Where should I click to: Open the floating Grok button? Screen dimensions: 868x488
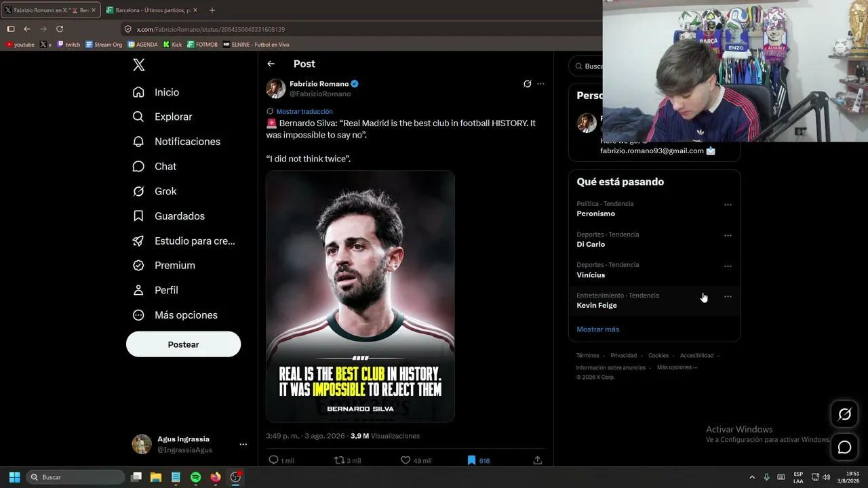844,414
